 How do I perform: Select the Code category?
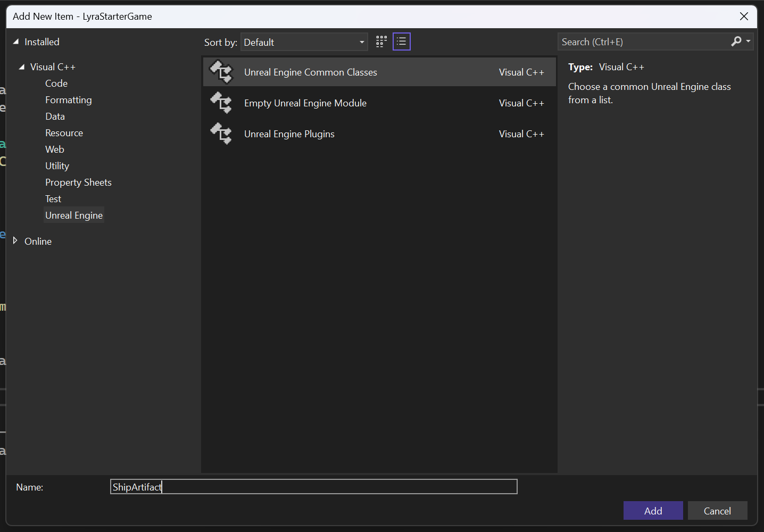coord(56,84)
